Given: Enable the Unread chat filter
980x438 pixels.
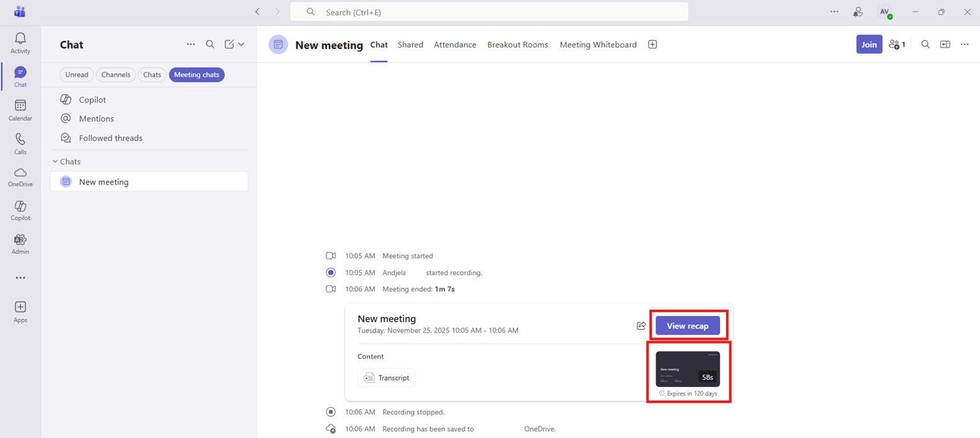Looking at the screenshot, I should [76, 74].
